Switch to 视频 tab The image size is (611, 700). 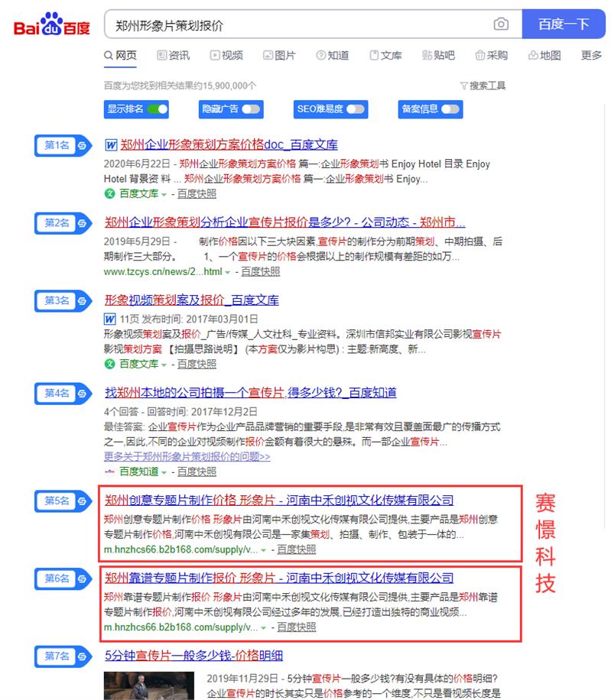pos(226,55)
